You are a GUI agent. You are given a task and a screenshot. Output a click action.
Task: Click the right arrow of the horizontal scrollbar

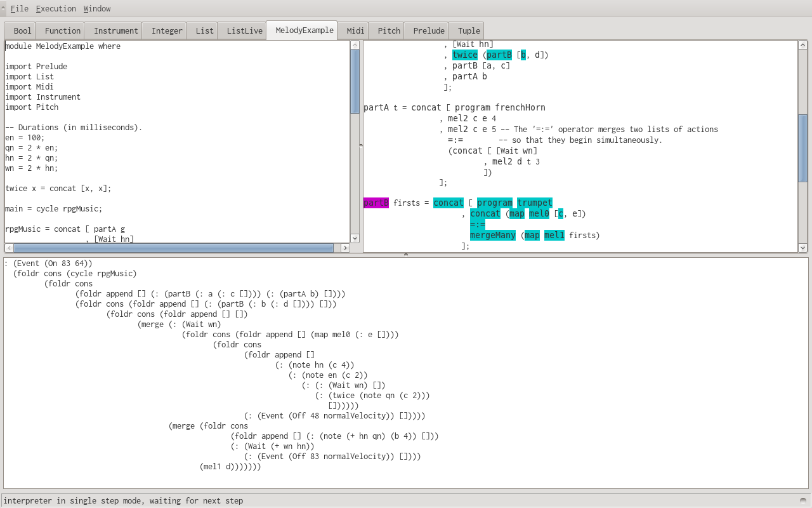345,248
